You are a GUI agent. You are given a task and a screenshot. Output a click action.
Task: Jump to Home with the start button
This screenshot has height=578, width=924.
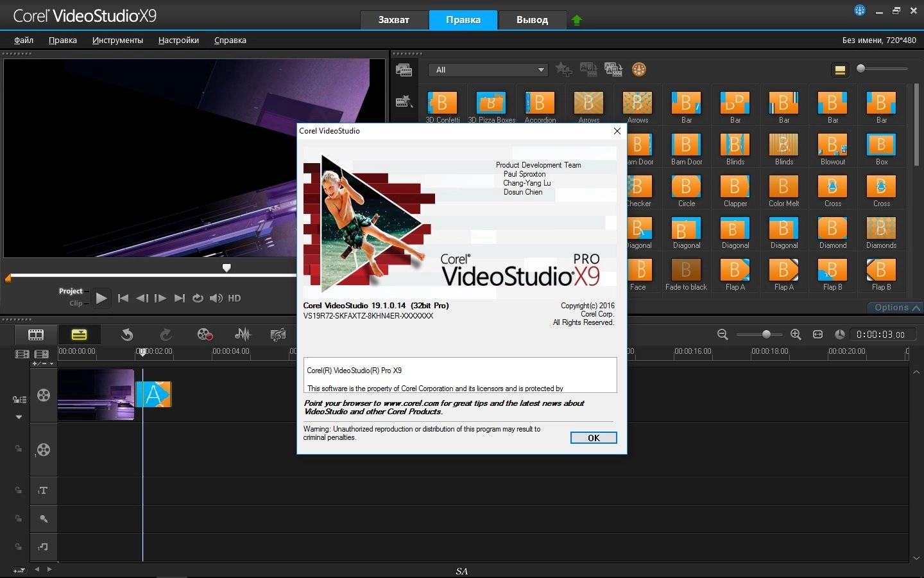(x=123, y=298)
